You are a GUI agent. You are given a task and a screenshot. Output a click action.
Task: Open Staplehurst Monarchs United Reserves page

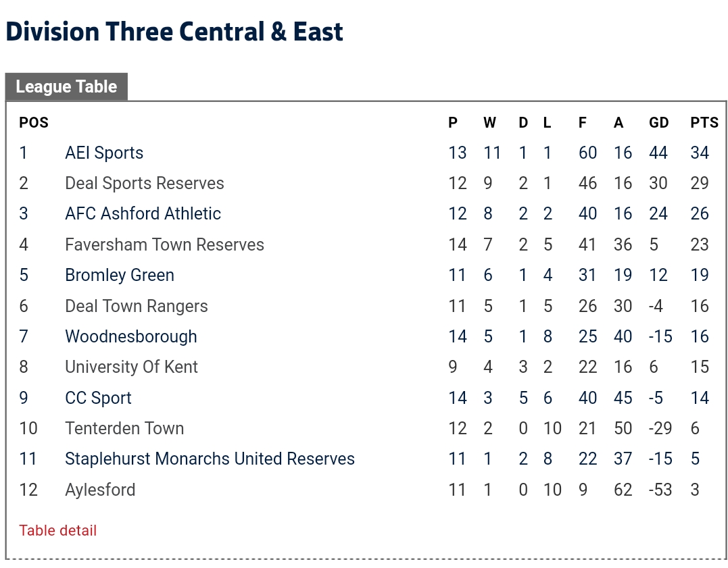[210, 459]
